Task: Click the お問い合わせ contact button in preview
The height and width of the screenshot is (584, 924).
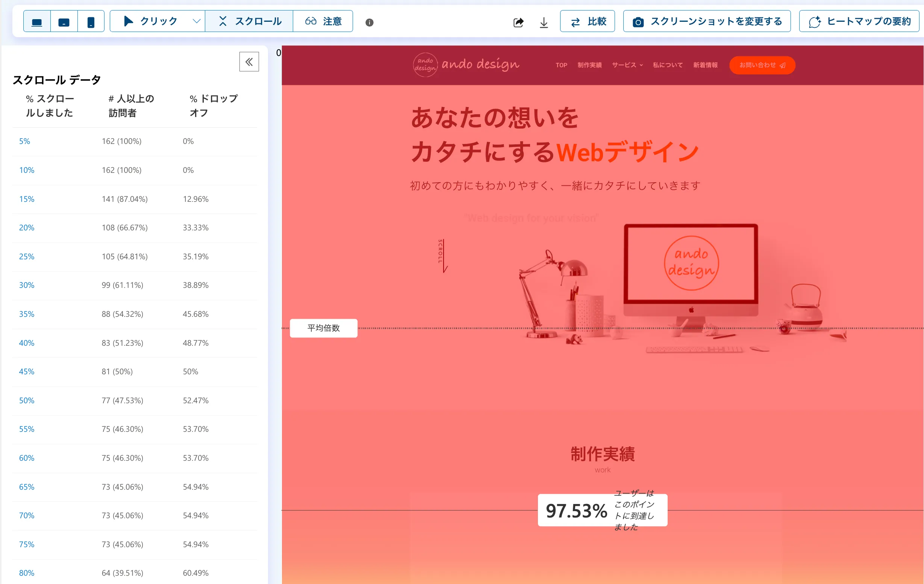Action: tap(762, 65)
